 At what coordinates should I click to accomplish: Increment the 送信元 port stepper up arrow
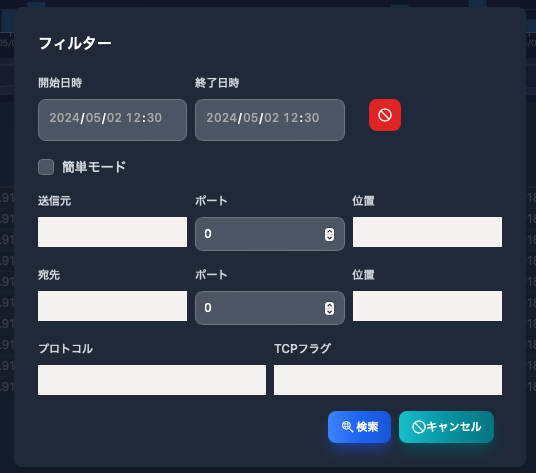point(329,231)
